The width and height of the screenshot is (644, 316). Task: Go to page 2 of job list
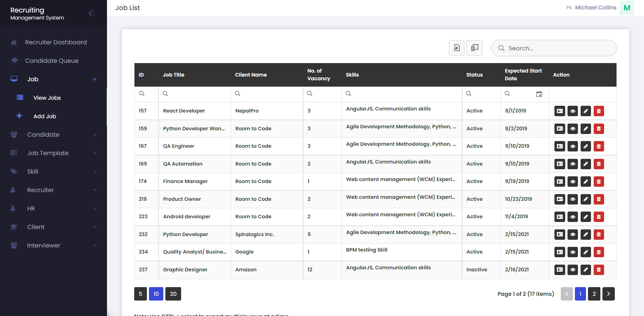coord(594,294)
